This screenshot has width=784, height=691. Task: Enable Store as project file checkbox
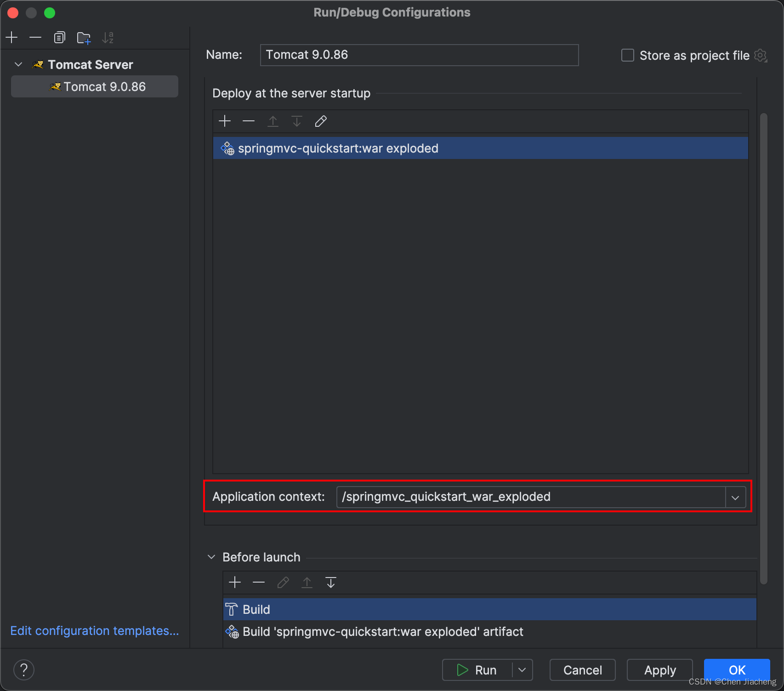pos(627,55)
